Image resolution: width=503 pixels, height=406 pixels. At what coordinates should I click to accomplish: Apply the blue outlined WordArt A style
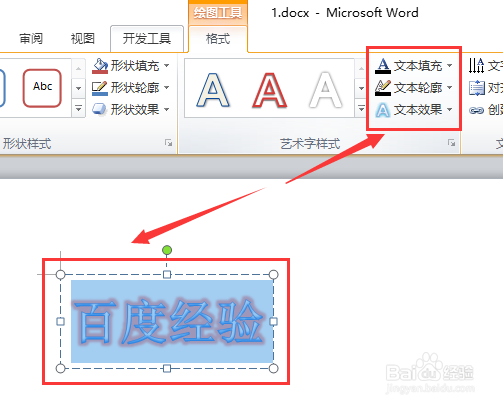tap(213, 90)
